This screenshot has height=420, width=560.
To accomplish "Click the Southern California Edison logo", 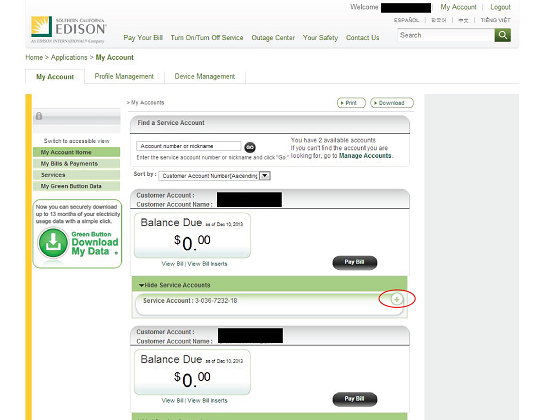I will 69,30.
